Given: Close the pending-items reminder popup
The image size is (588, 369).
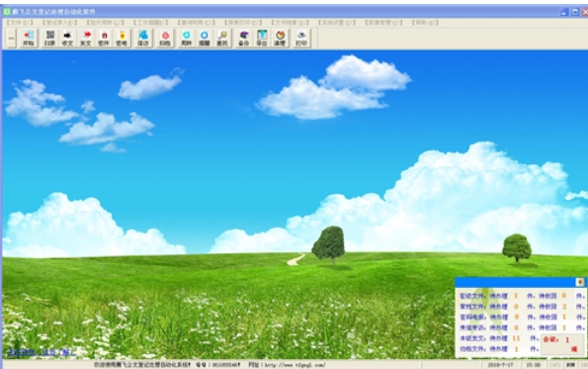Looking at the screenshot, I should click(580, 282).
